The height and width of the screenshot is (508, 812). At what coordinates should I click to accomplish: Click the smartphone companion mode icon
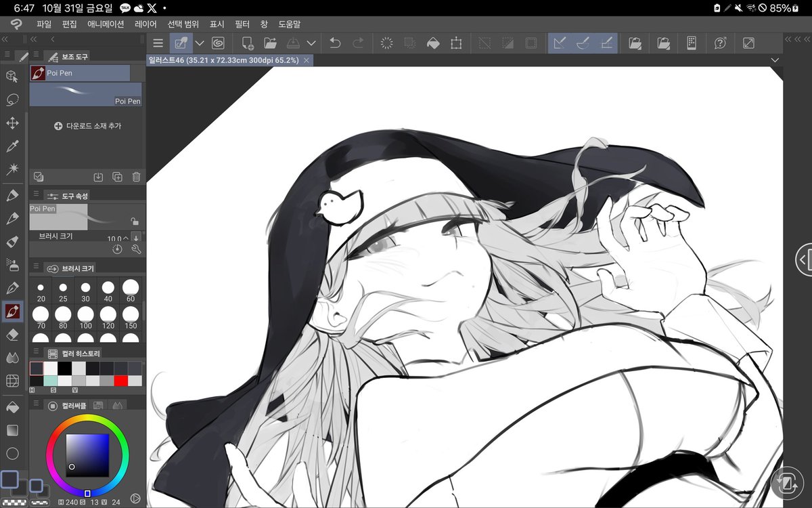(691, 43)
